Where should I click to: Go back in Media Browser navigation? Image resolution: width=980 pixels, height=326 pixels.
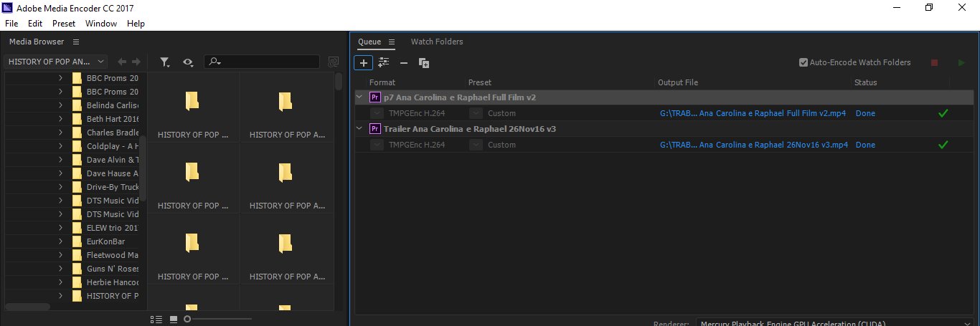click(122, 62)
